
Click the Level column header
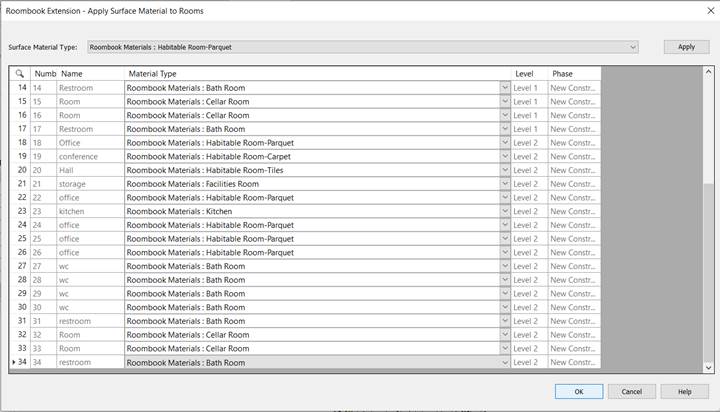(x=529, y=73)
